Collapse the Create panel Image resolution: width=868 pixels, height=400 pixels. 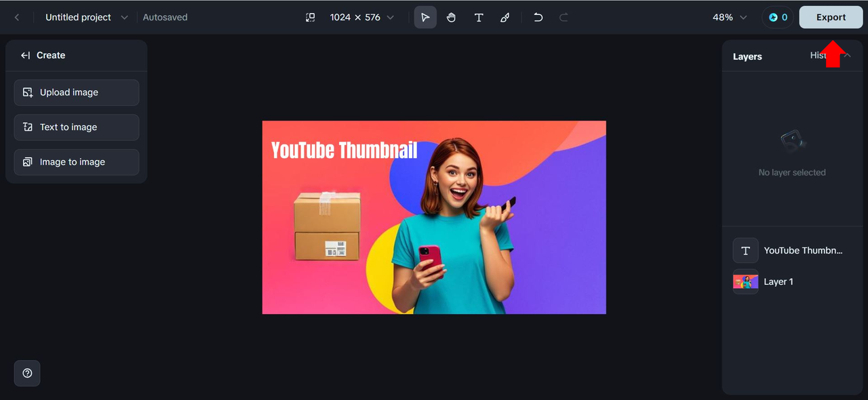click(x=25, y=56)
